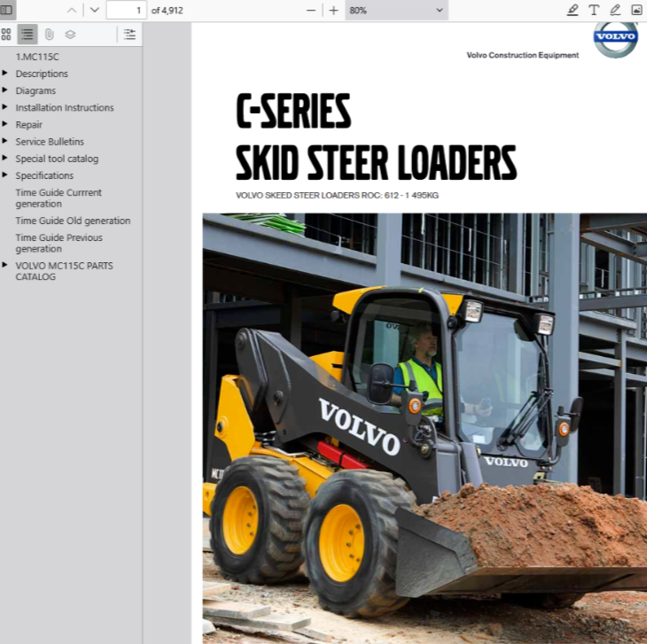Open Repair outline entry
Image resolution: width=647 pixels, height=644 pixels.
pos(29,125)
